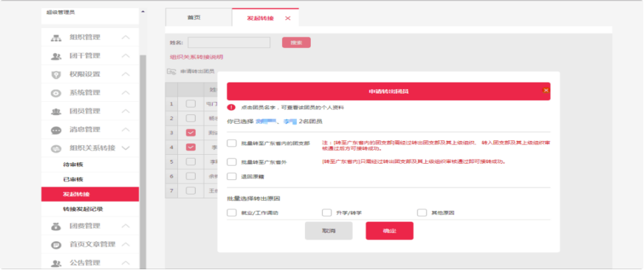644x270 pixels.
Task: Click the red 确定 button
Action: 389,231
